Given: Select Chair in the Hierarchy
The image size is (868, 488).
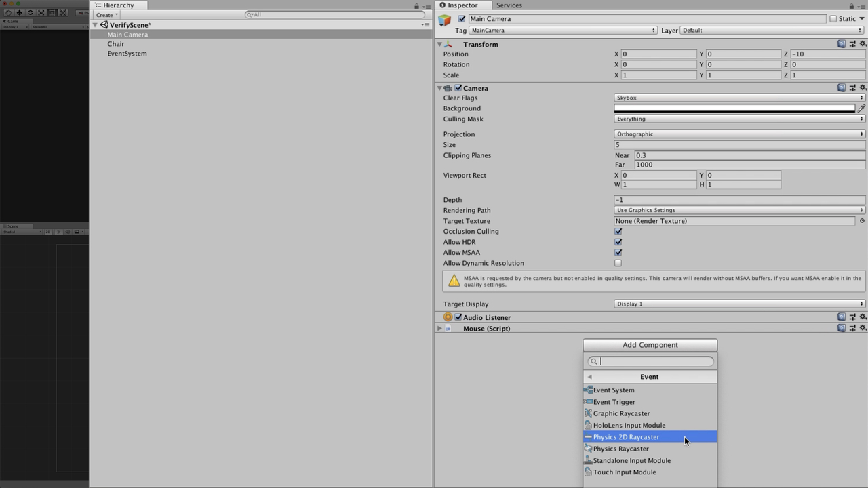Looking at the screenshot, I should tap(115, 44).
